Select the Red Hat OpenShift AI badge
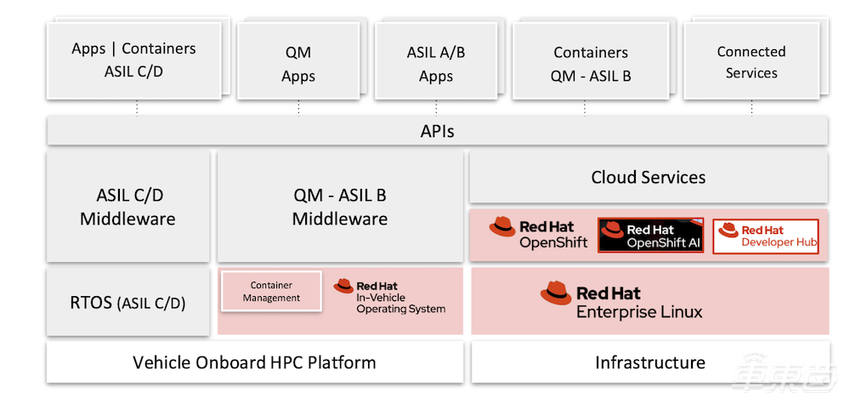The height and width of the screenshot is (405, 850). point(651,235)
